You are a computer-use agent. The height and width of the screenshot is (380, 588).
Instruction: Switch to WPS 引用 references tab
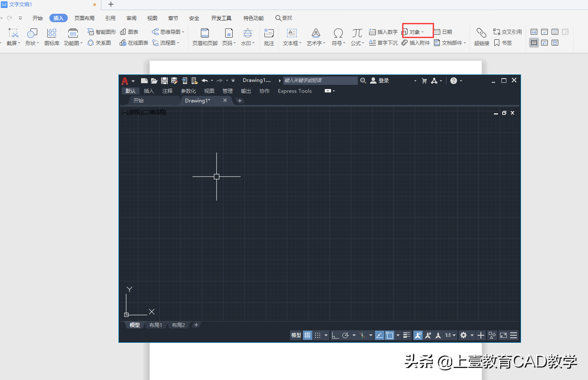110,18
